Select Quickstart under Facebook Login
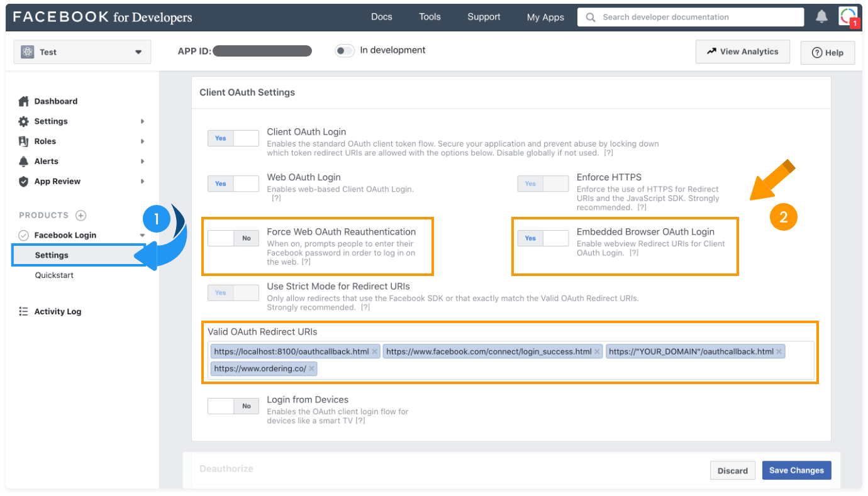Viewport: 868px width, 496px height. (54, 275)
